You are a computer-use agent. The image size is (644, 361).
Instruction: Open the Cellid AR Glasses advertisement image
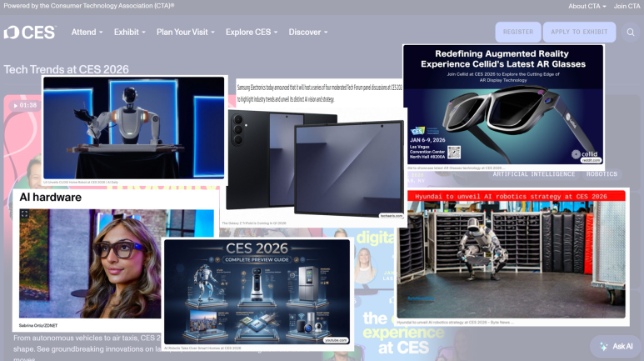coord(503,104)
